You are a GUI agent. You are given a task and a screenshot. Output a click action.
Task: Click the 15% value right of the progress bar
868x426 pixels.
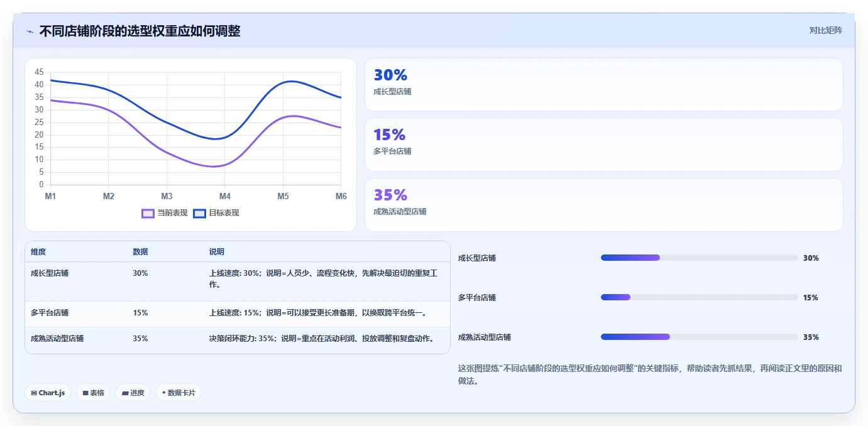tap(811, 298)
